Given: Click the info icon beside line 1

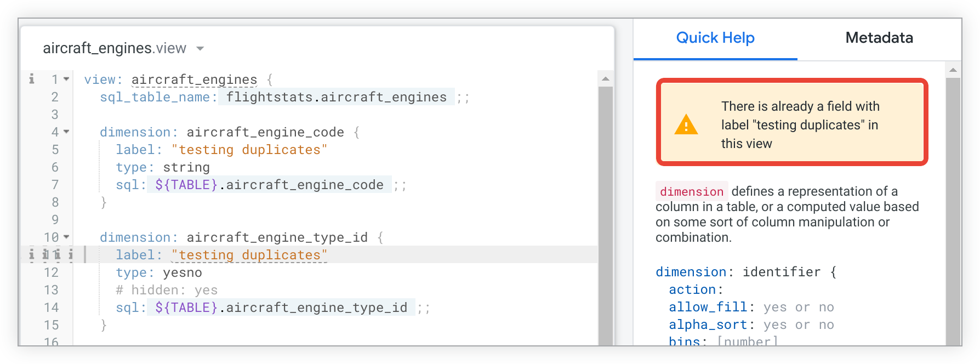Looking at the screenshot, I should [x=32, y=79].
